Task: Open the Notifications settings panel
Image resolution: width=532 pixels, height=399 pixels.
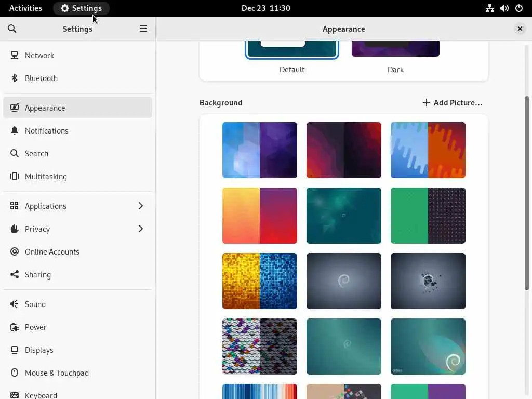Action: [78, 130]
